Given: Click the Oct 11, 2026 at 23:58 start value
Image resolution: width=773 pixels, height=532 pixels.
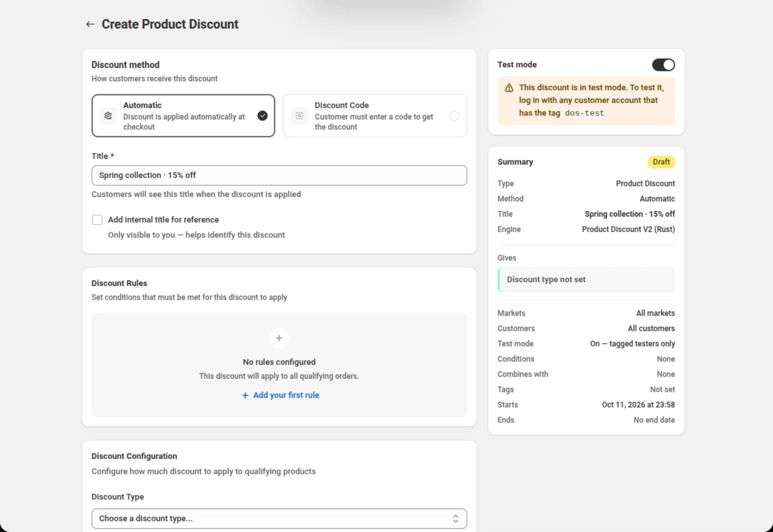Looking at the screenshot, I should [x=638, y=405].
